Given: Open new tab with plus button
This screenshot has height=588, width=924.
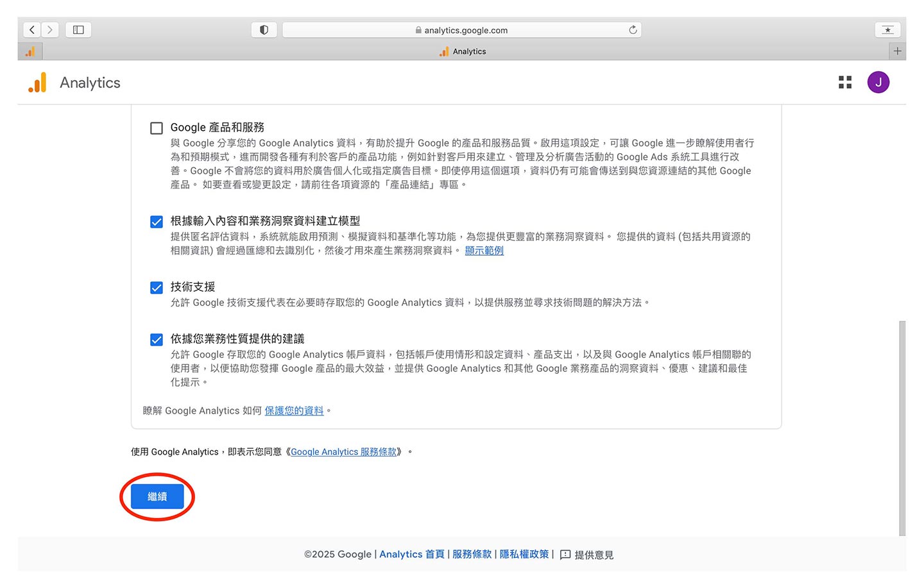Looking at the screenshot, I should [x=897, y=51].
